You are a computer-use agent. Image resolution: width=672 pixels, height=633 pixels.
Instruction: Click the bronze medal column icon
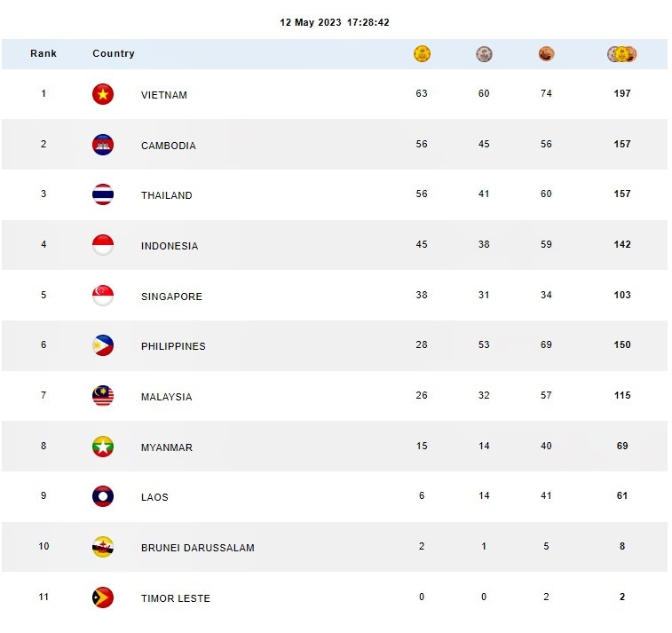pos(546,54)
